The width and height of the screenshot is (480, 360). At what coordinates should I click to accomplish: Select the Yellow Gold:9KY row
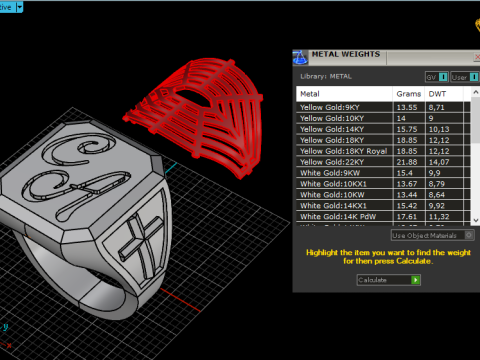click(383, 107)
